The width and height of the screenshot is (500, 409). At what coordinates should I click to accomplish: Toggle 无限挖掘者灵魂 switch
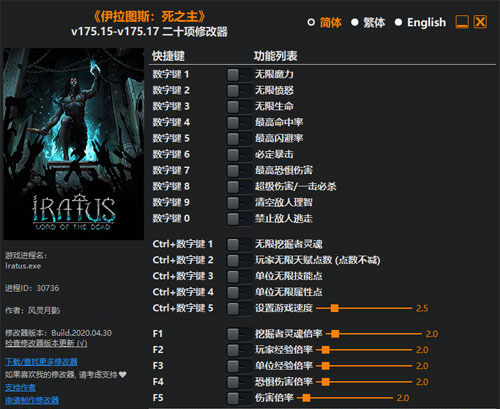point(239,244)
